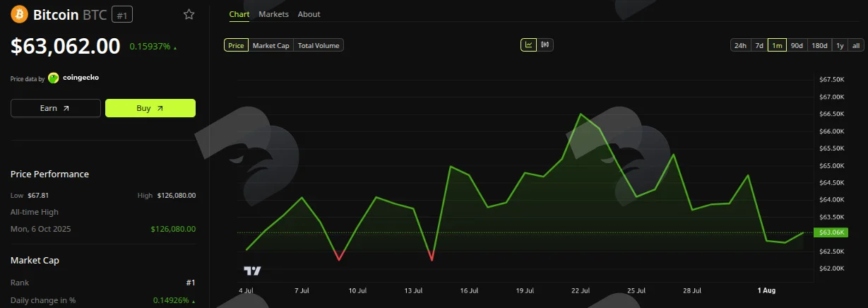Click the #1 rank badge next to BTC
The width and height of the screenshot is (868, 308).
[x=122, y=14]
